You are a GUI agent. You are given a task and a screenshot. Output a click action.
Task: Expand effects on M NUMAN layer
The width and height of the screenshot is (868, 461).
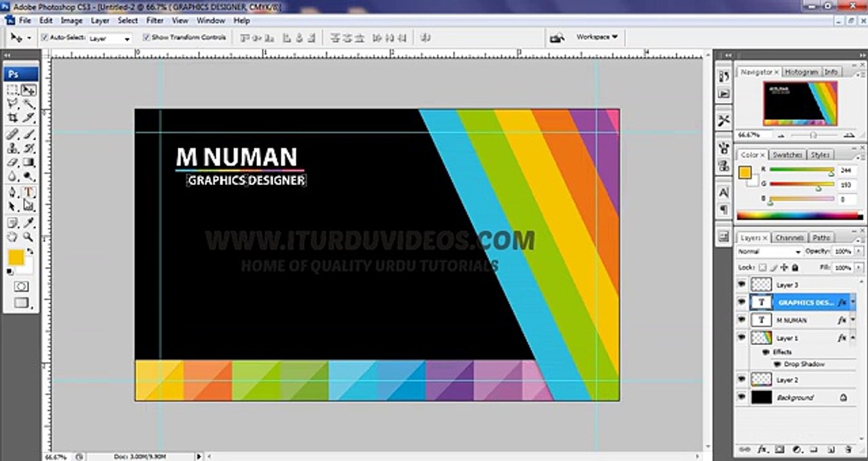point(853,319)
